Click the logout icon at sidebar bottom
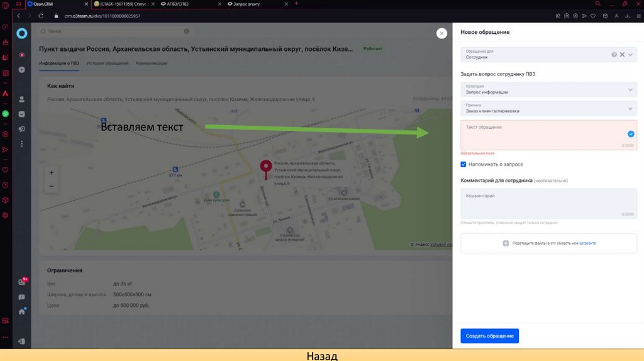Viewport: 644px width, 361px height. click(x=22, y=342)
